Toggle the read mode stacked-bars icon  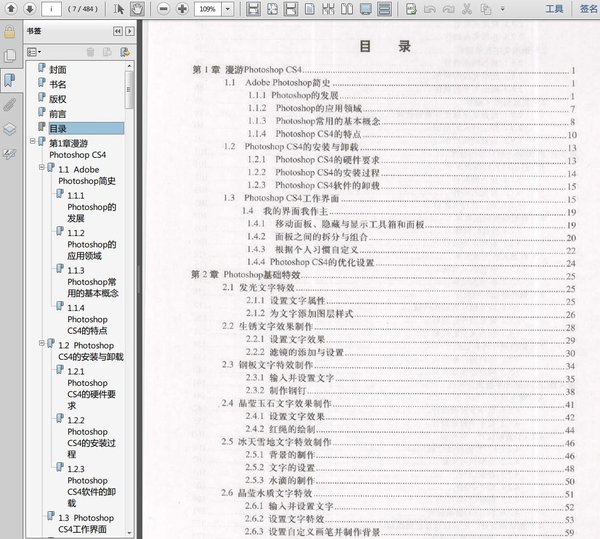[385, 9]
